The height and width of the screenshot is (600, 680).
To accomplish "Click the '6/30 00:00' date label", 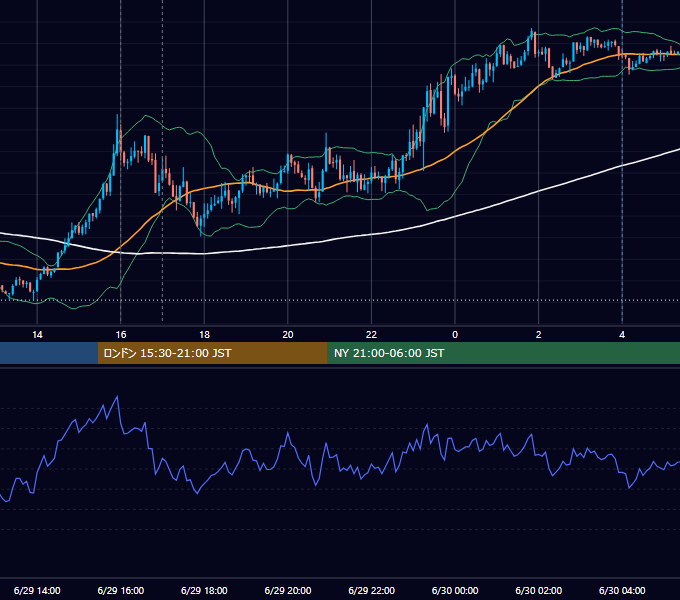I will [x=455, y=590].
